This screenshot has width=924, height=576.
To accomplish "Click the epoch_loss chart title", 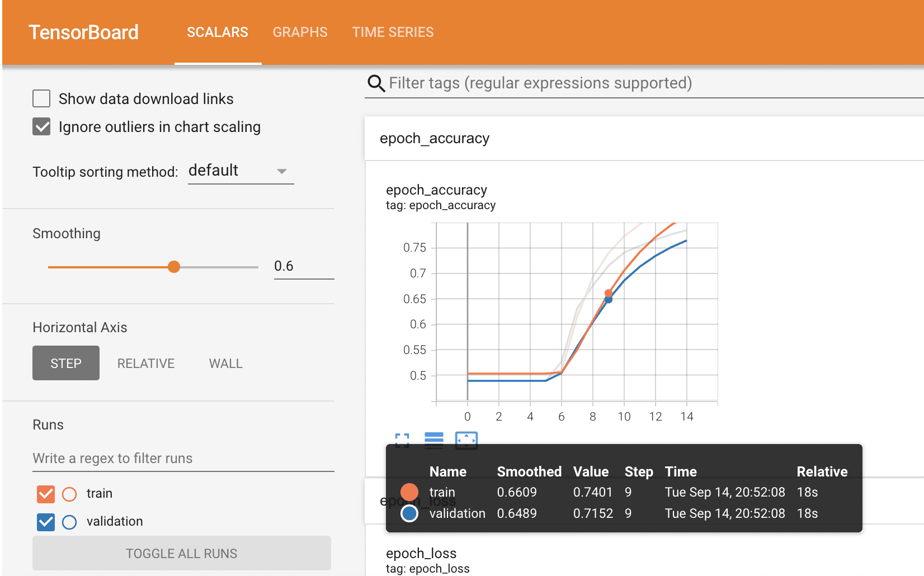I will click(x=421, y=554).
